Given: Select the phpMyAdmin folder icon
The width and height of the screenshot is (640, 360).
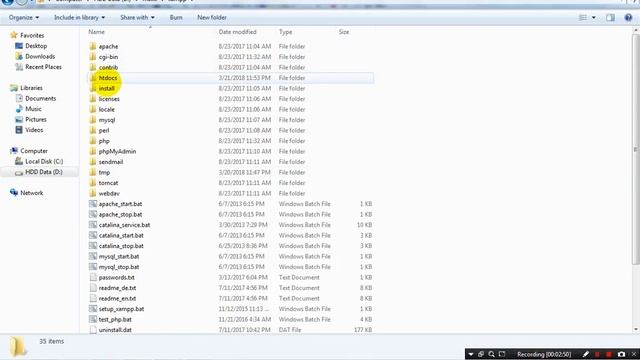Looking at the screenshot, I should point(93,151).
